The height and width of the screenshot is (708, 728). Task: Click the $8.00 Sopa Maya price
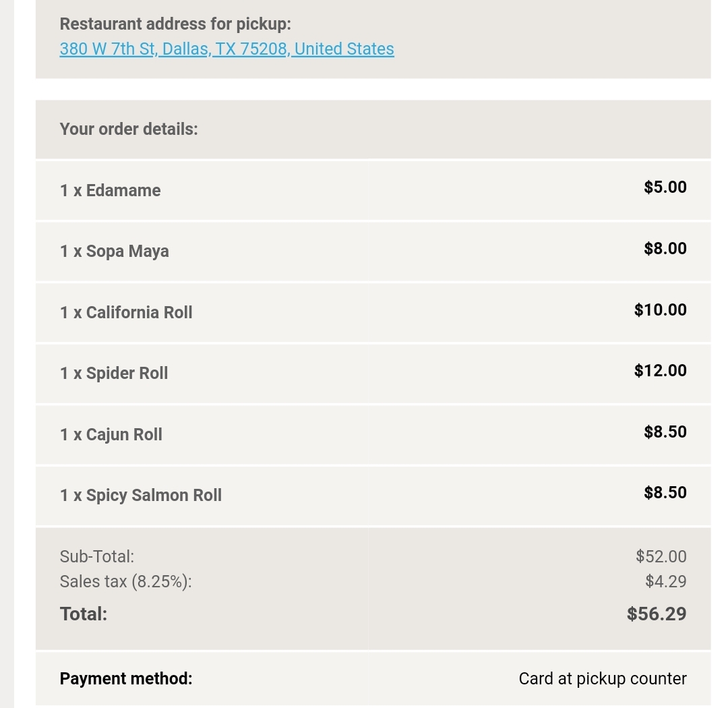pos(665,248)
